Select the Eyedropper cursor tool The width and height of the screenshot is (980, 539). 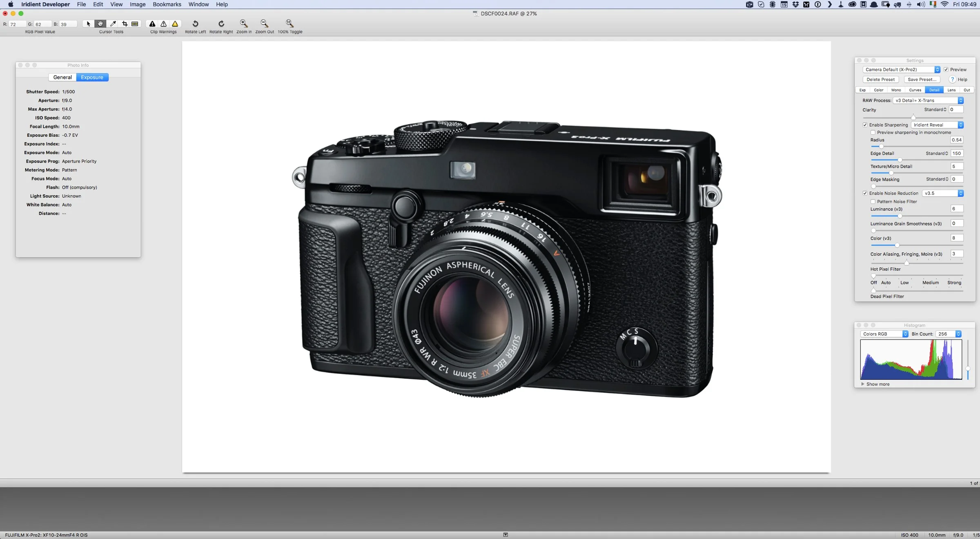(x=113, y=23)
